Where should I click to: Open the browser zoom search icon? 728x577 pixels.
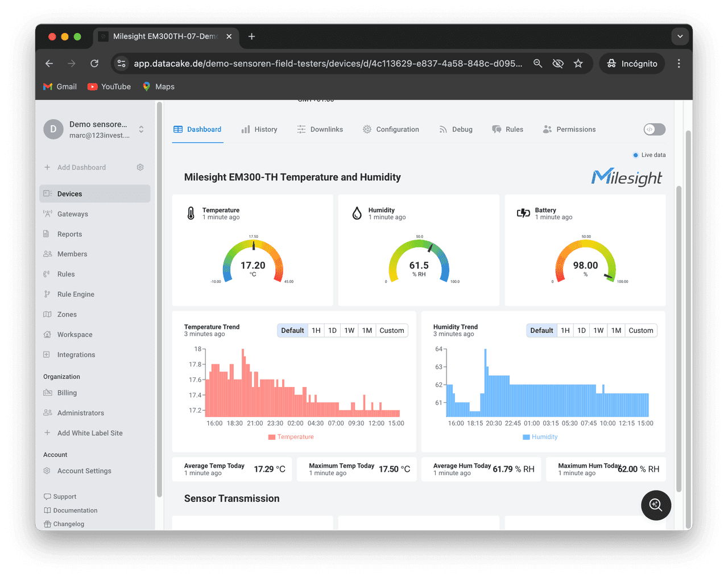click(537, 64)
